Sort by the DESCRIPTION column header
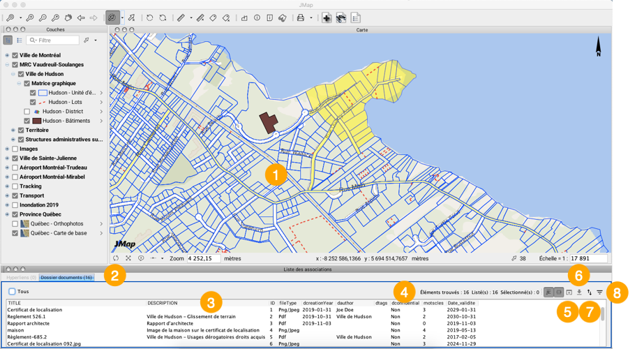This screenshot has height=349, width=644. [x=163, y=303]
